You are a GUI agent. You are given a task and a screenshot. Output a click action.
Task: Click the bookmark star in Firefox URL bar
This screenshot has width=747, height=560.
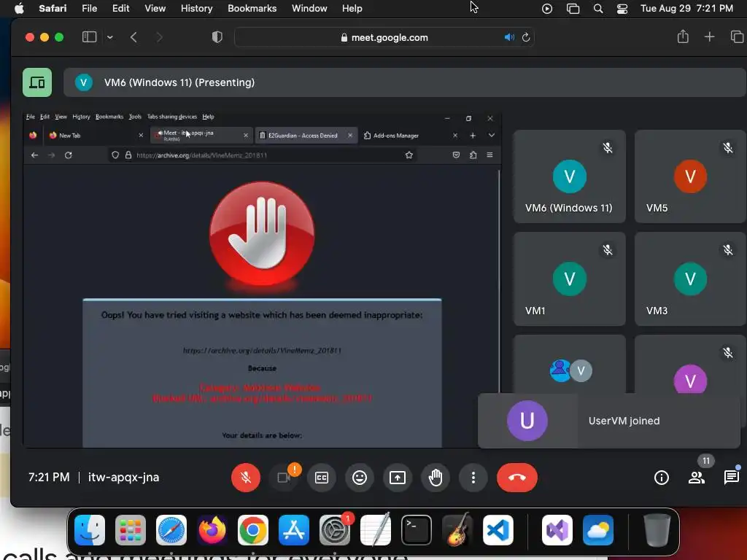pos(409,155)
